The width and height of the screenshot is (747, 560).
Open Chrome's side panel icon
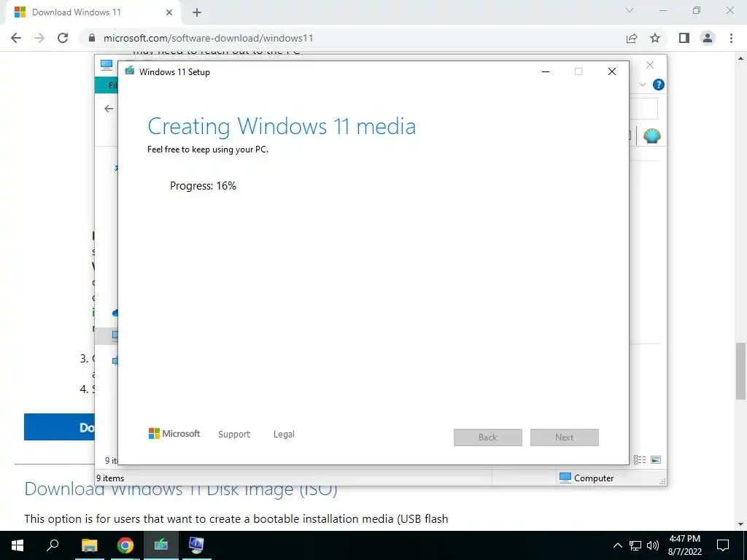click(684, 38)
